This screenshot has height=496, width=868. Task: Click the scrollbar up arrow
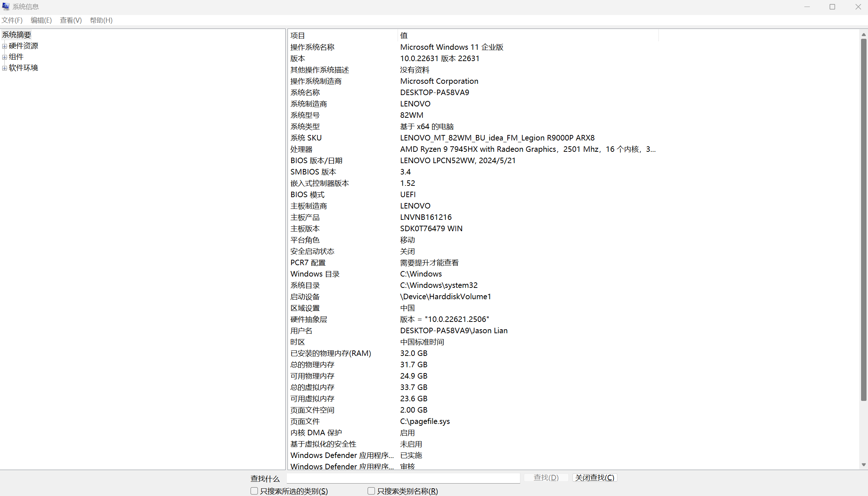pyautogui.click(x=864, y=34)
